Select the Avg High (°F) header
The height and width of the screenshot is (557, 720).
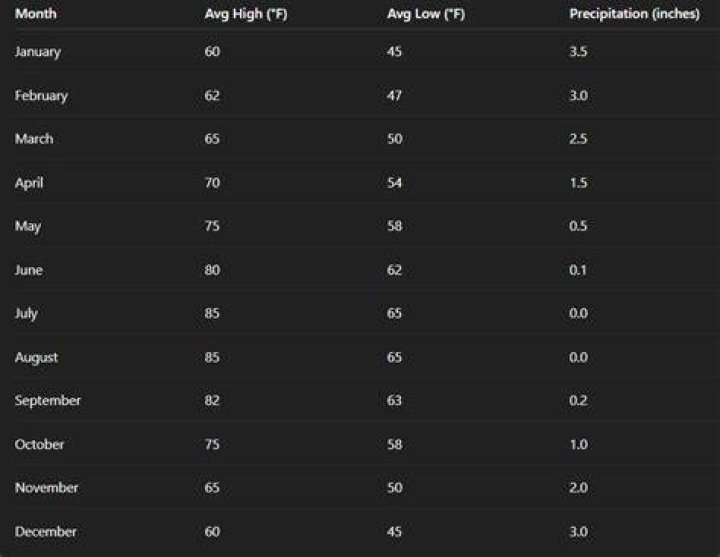point(246,14)
